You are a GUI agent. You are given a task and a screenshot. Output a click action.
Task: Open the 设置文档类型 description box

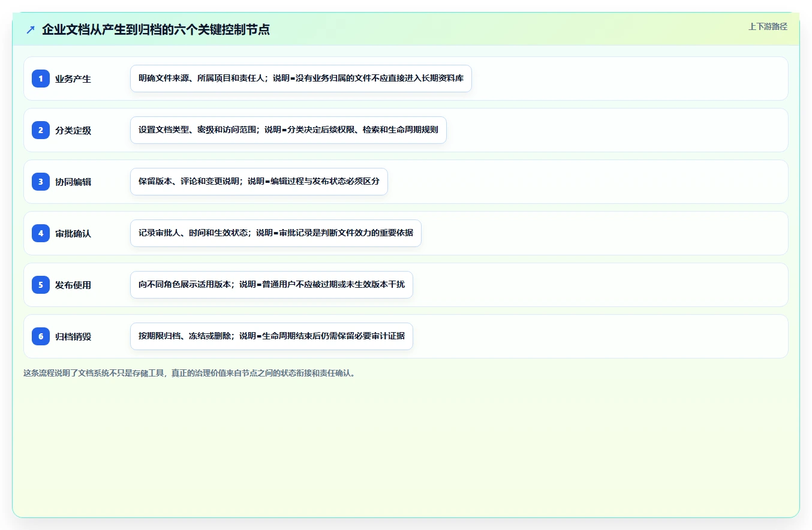288,130
